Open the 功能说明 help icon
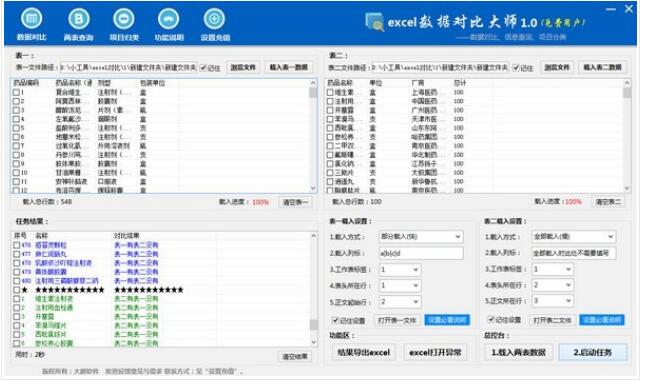646x381 pixels. click(169, 19)
